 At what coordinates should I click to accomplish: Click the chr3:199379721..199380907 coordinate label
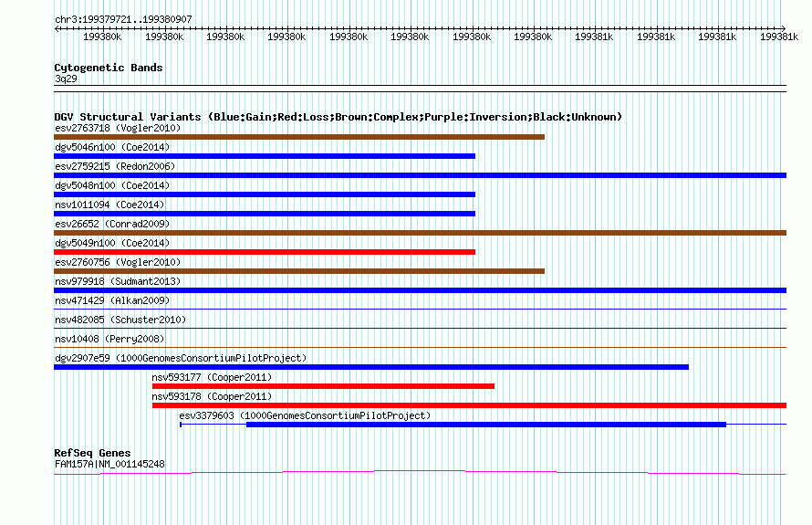123,19
